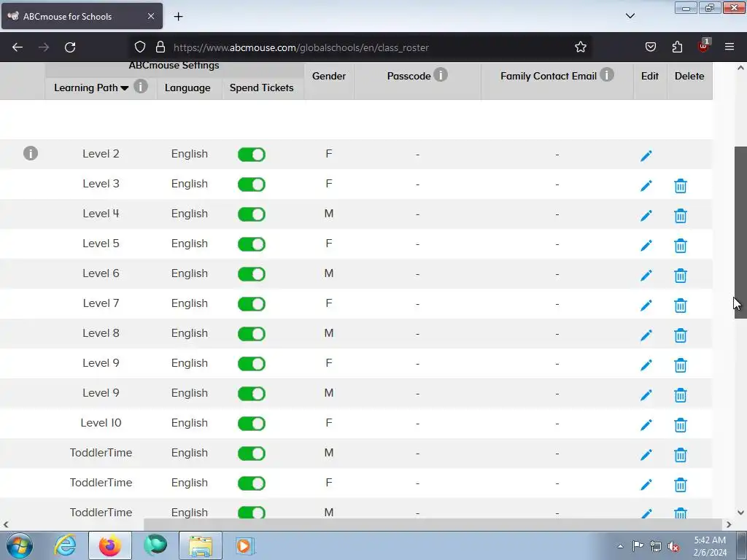Image resolution: width=747 pixels, height=560 pixels.
Task: Click the Passcode info icon
Action: pos(441,75)
